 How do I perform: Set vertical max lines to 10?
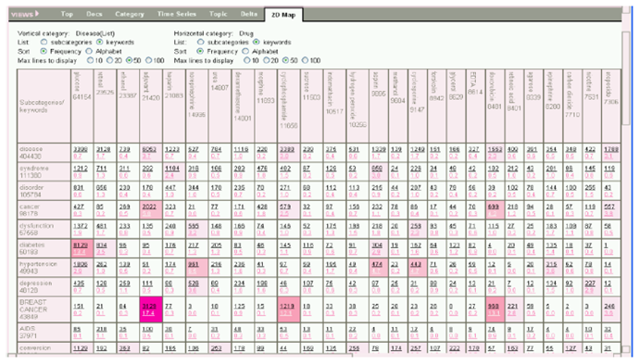tap(90, 60)
